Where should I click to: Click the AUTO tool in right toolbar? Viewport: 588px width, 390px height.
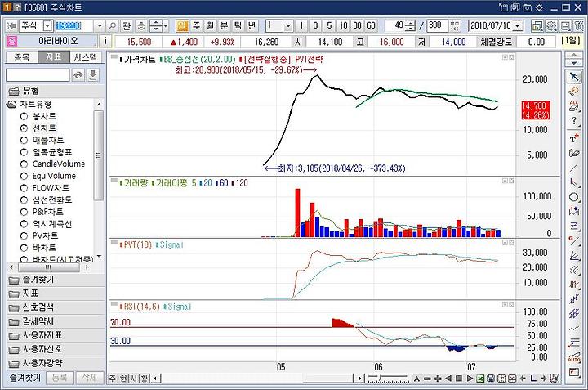573,358
